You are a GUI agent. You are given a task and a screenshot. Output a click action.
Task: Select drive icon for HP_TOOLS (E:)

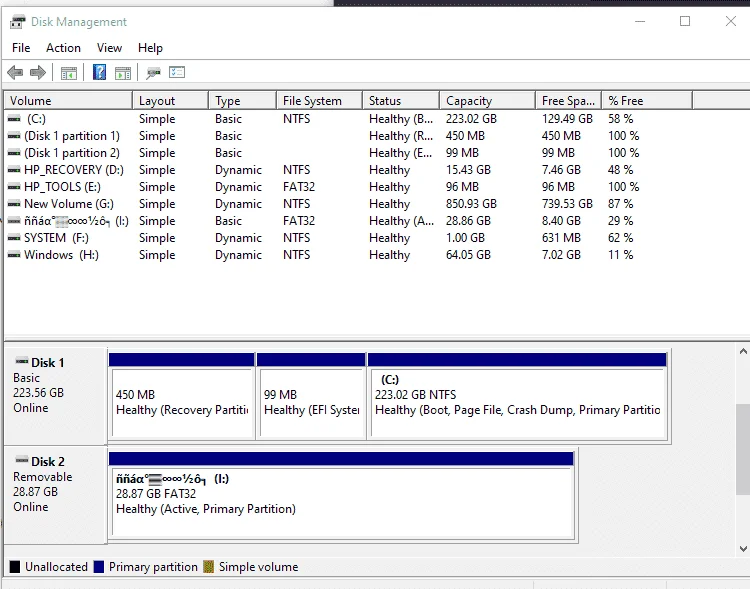point(14,187)
